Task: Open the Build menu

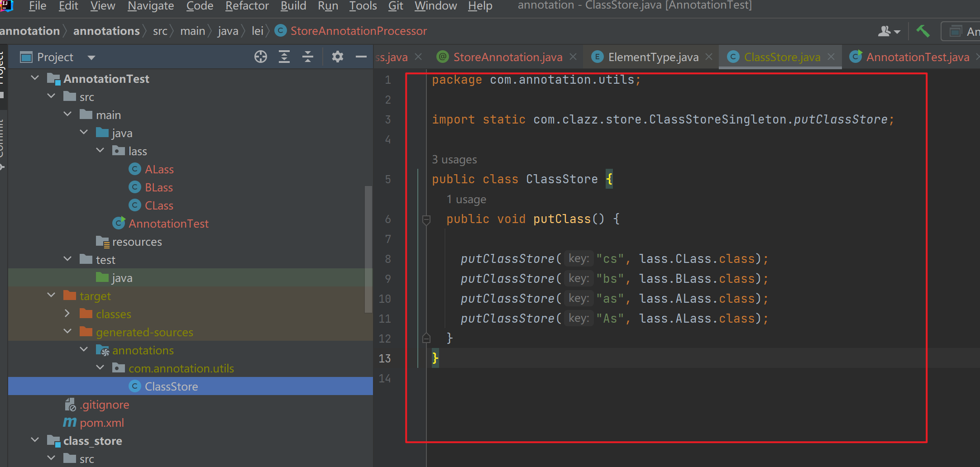Action: coord(293,6)
